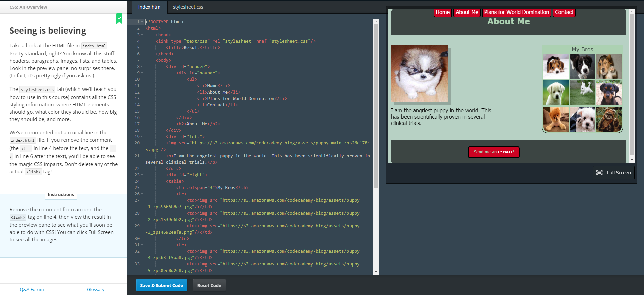Screen dimensions: 644x295
Task: Open the Q&A Forum link
Action: [32, 289]
